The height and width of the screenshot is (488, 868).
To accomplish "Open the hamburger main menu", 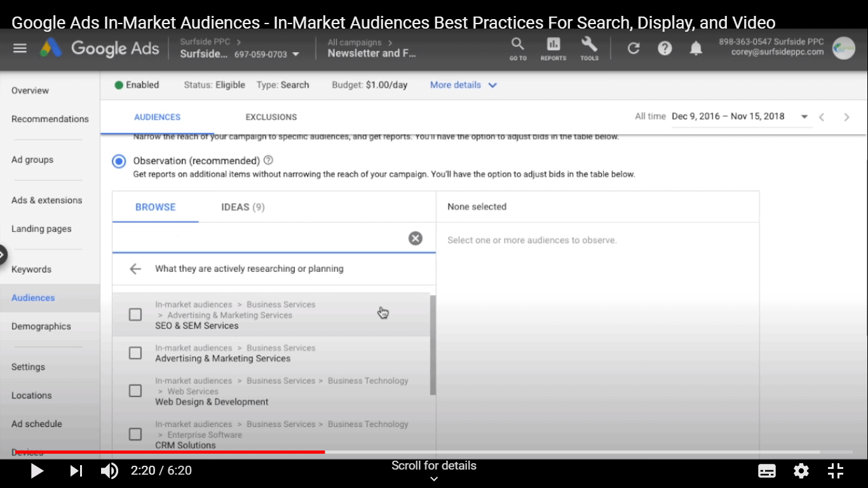I will click(20, 48).
